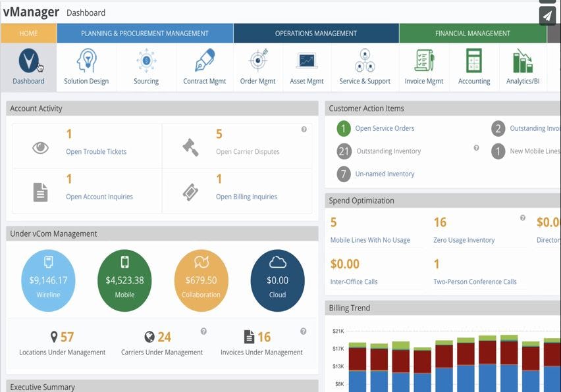Click the Sourcing icon

[x=146, y=66]
